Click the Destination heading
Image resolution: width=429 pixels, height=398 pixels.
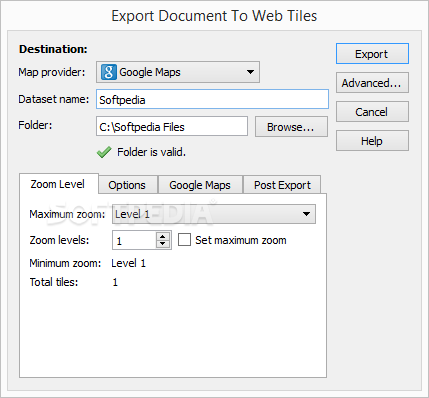tap(53, 49)
